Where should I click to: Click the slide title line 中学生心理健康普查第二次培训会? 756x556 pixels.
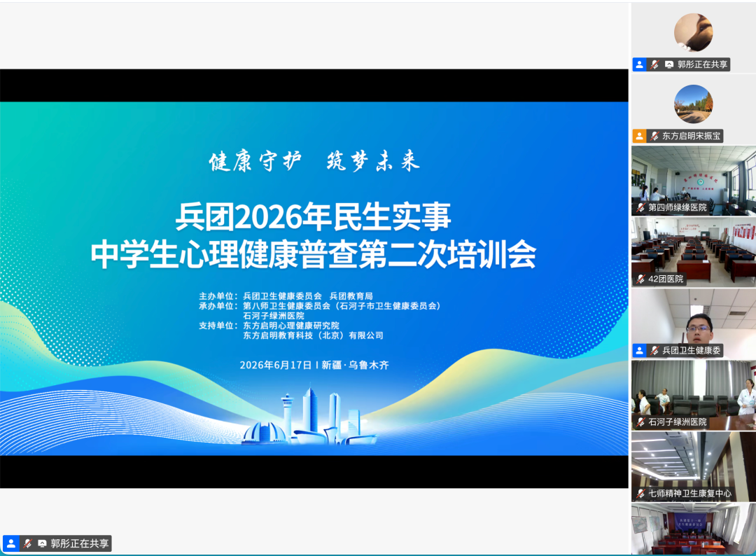[x=314, y=254]
